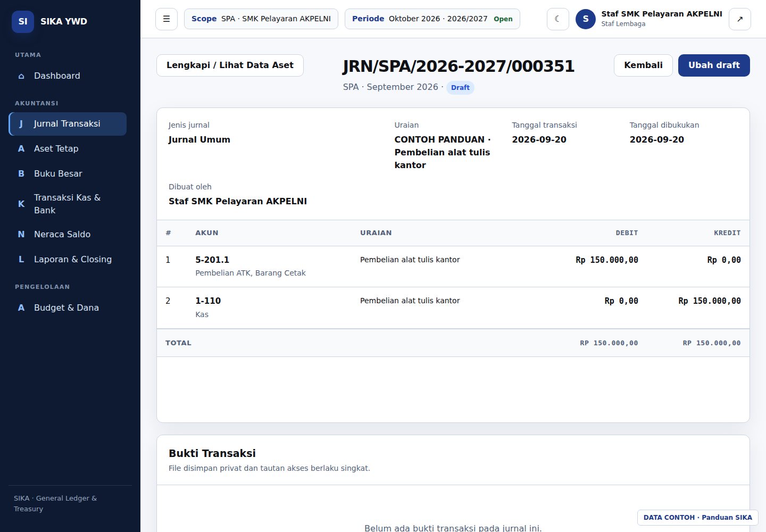Go to Jurnal Transaksi in sidebar

click(68, 124)
